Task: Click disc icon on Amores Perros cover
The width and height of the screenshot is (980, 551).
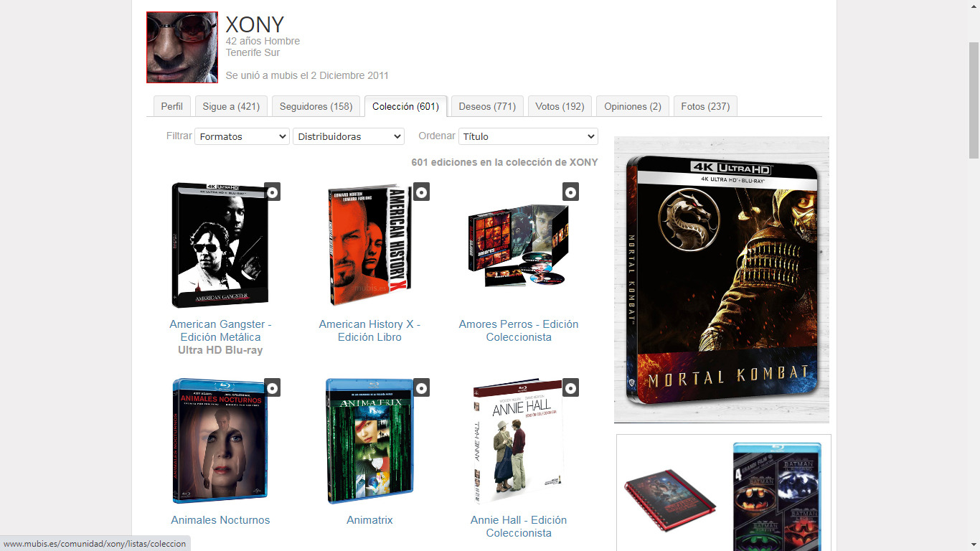Action: [x=570, y=192]
